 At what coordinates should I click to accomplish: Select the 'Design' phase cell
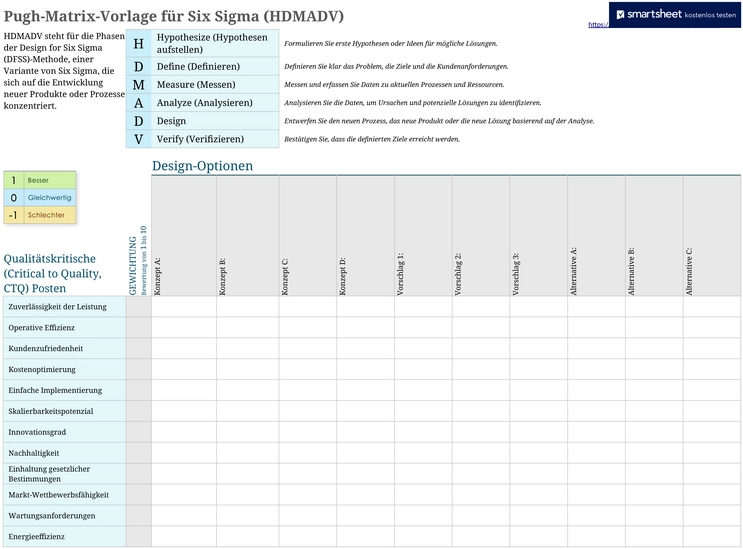point(215,121)
